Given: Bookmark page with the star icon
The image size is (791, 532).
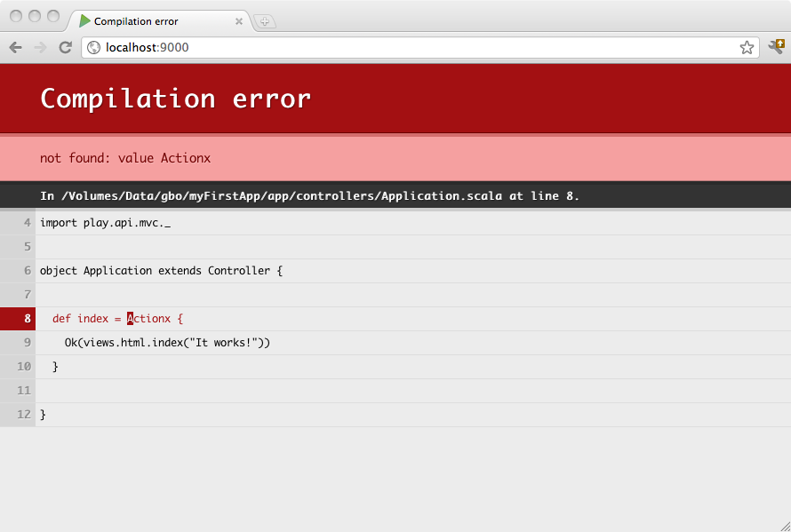Looking at the screenshot, I should (747, 47).
